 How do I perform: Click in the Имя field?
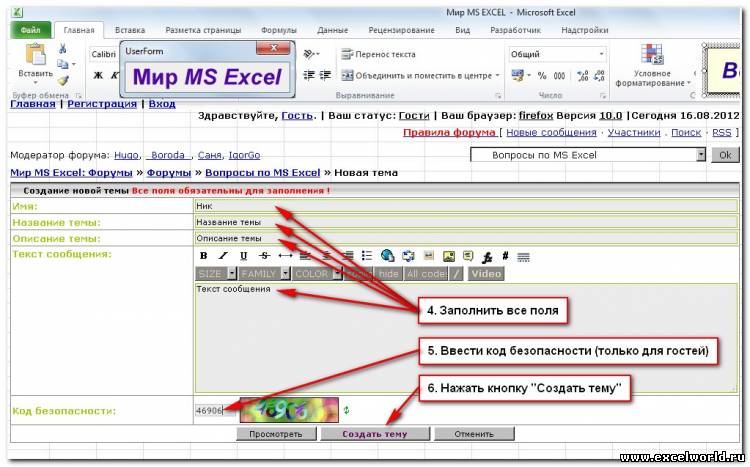click(x=466, y=206)
